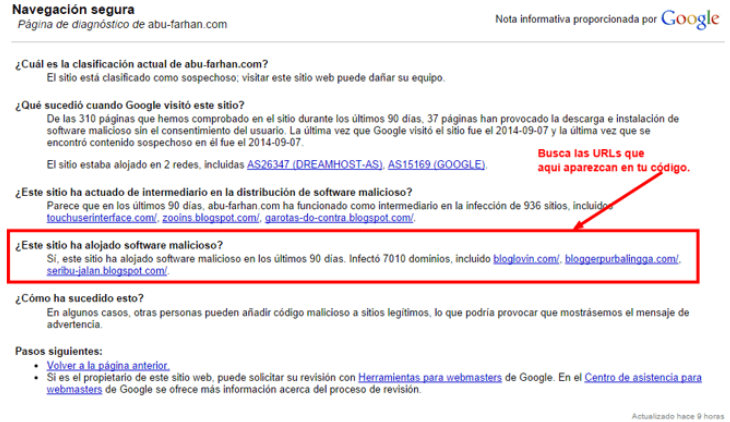Click the '¿Cuál es la clasificación actual' question
Image resolution: width=730 pixels, height=422 pixels.
pyautogui.click(x=142, y=64)
